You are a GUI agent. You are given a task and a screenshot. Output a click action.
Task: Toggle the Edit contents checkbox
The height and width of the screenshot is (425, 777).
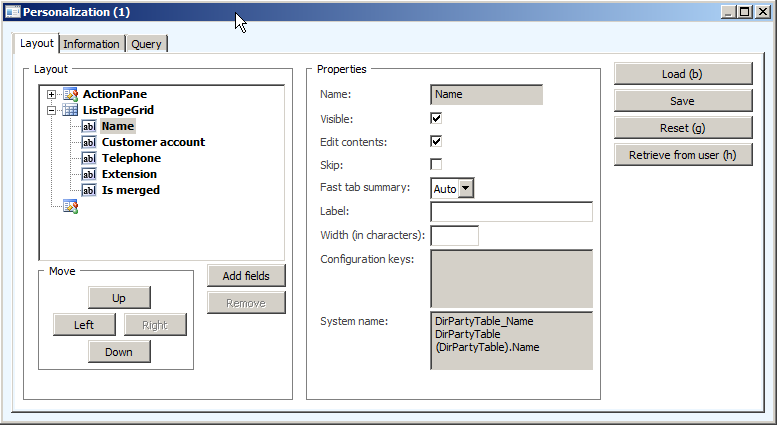click(436, 141)
